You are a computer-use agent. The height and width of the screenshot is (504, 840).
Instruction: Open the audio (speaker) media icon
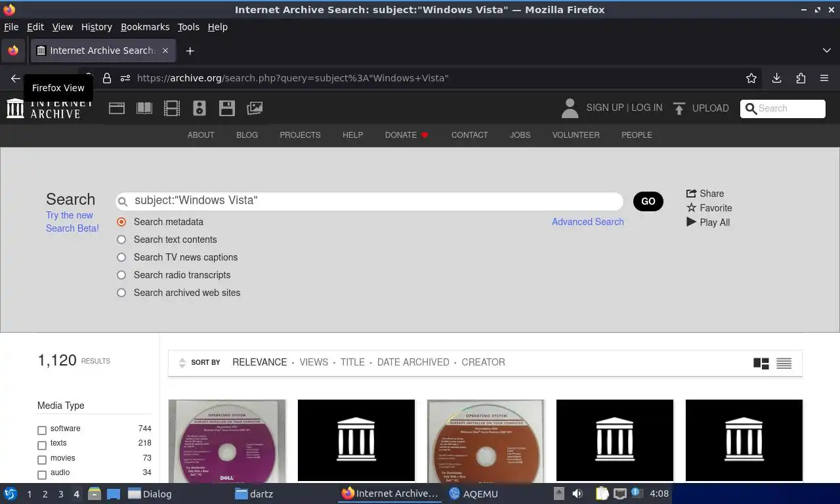[199, 108]
